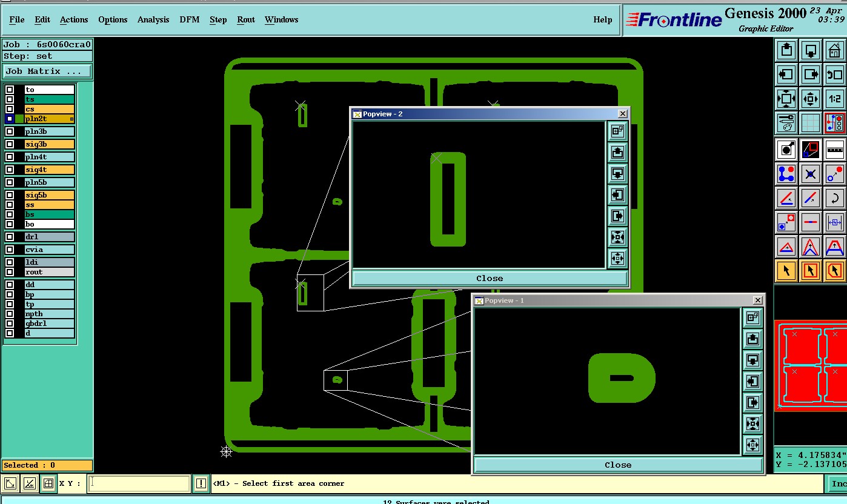Pan view right with arrow icon
Screen dimensions: 847x504
811,75
